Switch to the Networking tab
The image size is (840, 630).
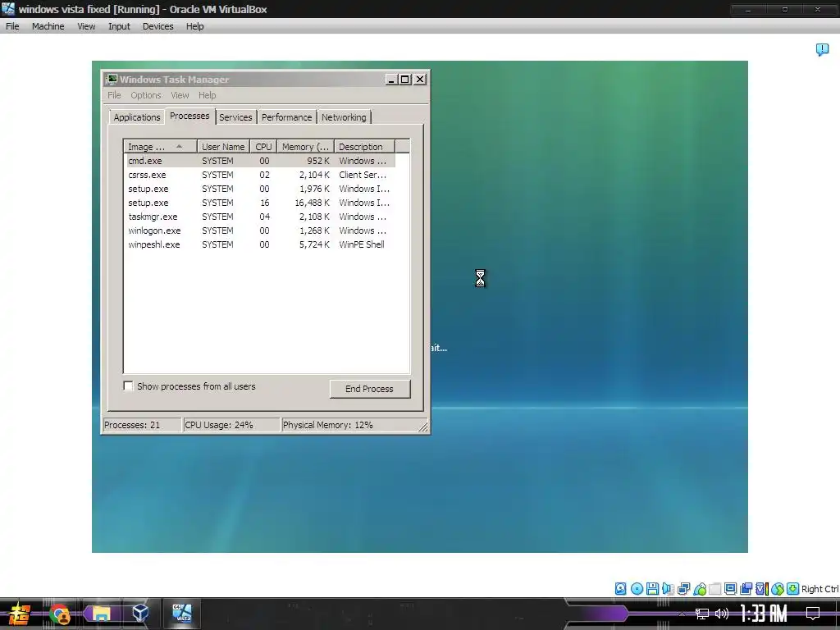344,117
